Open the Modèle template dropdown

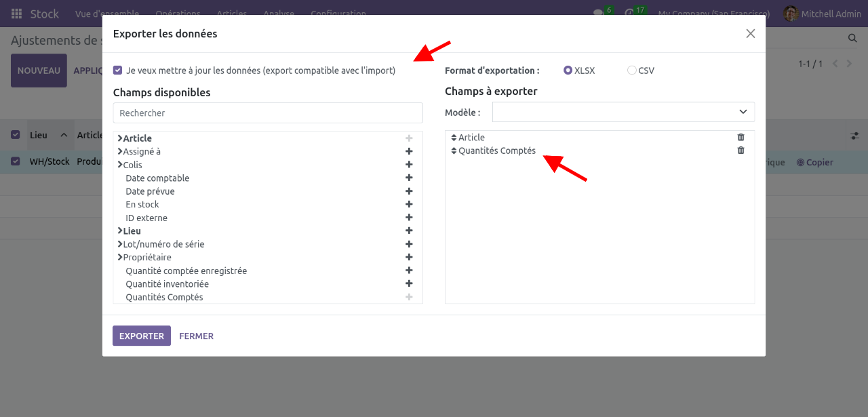pos(623,112)
